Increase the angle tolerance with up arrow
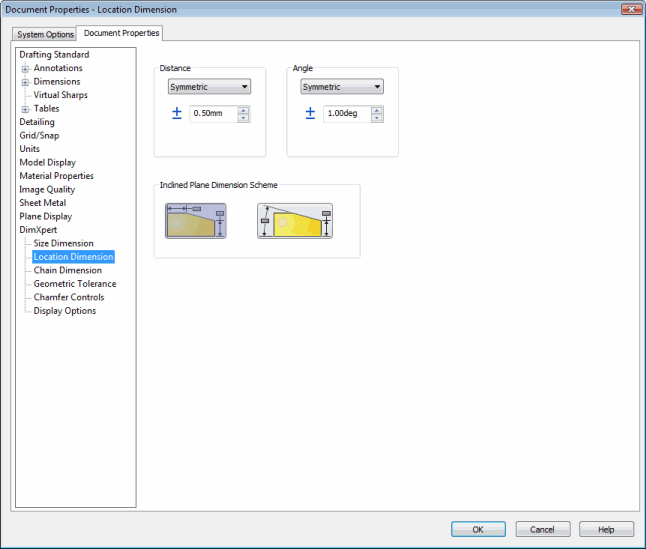 point(377,110)
